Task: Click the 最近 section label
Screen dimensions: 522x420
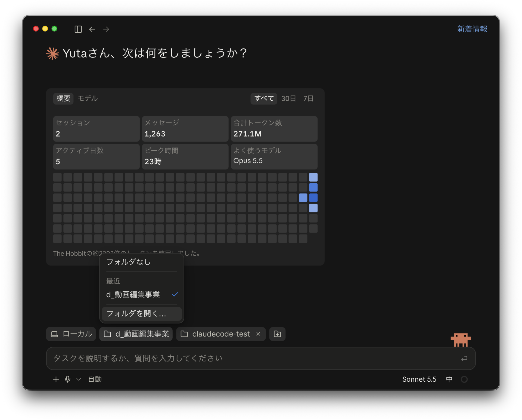Action: tap(113, 281)
